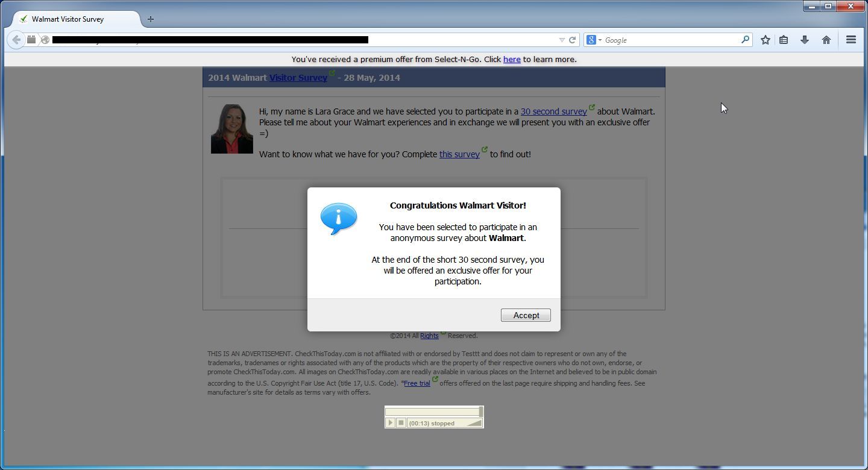The width and height of the screenshot is (868, 470).
Task: Click the 'this survey' link
Action: point(459,154)
